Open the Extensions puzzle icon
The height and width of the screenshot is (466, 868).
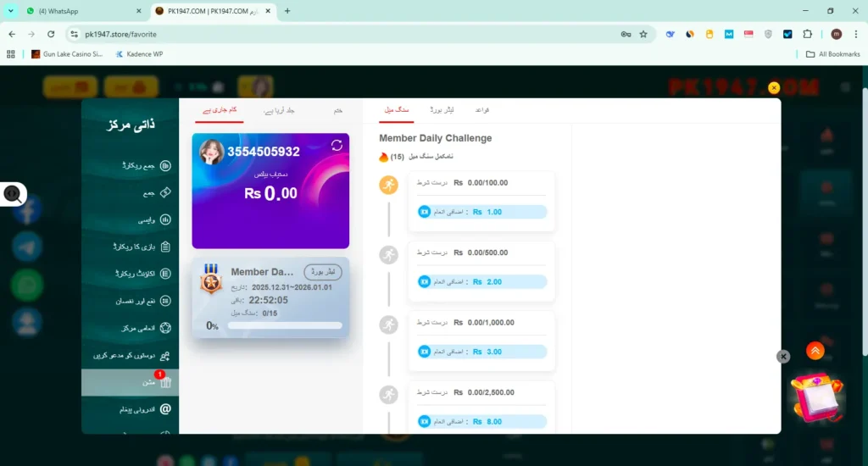click(x=807, y=34)
